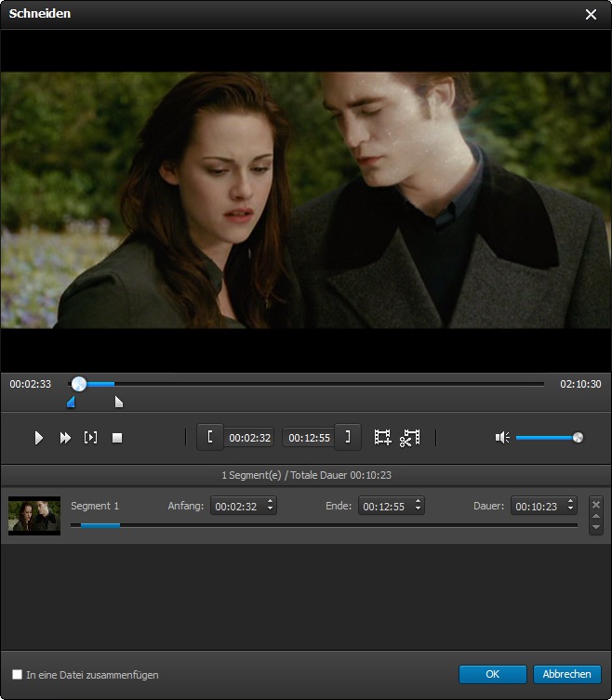Click the start time field 00:02:32 in toolbar
Image resolution: width=612 pixels, height=700 pixels.
249,438
